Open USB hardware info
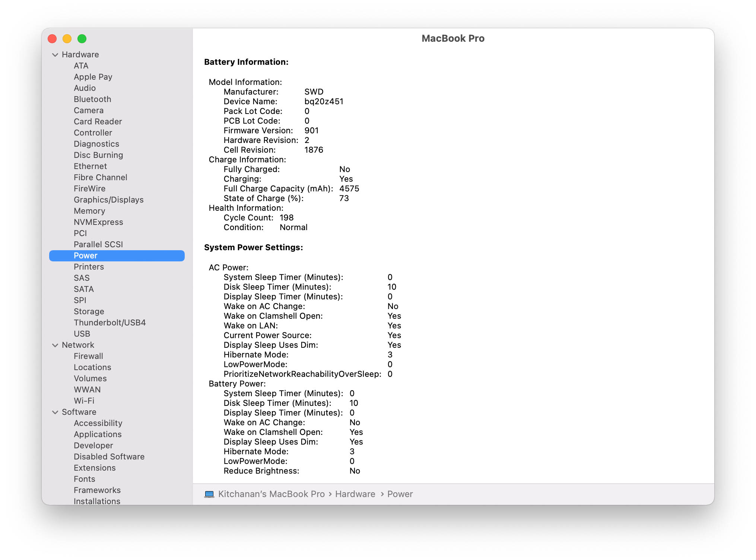This screenshot has height=560, width=756. click(82, 334)
